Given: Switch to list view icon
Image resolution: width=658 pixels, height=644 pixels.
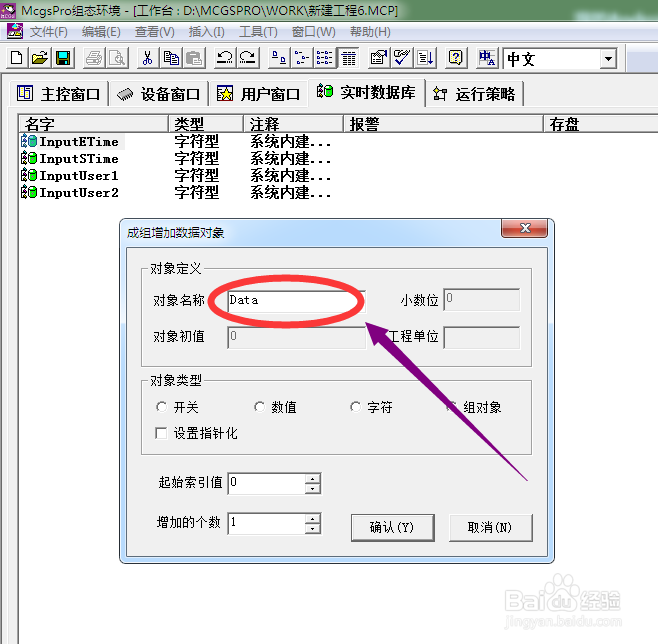Looking at the screenshot, I should [325, 58].
